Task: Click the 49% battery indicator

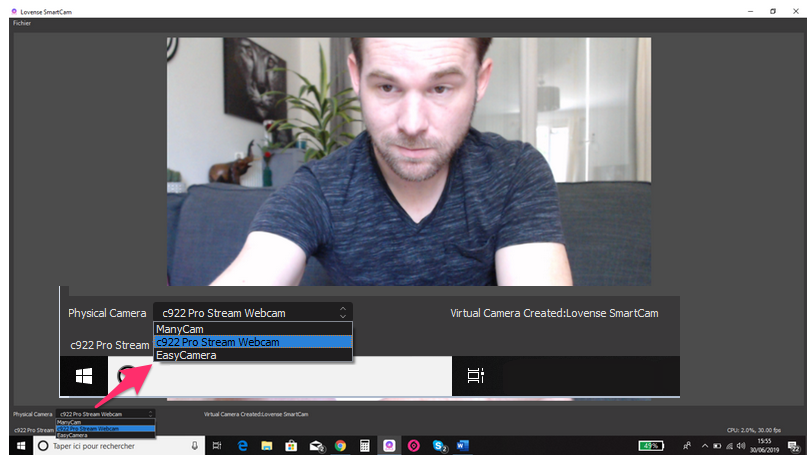Action: (651, 446)
